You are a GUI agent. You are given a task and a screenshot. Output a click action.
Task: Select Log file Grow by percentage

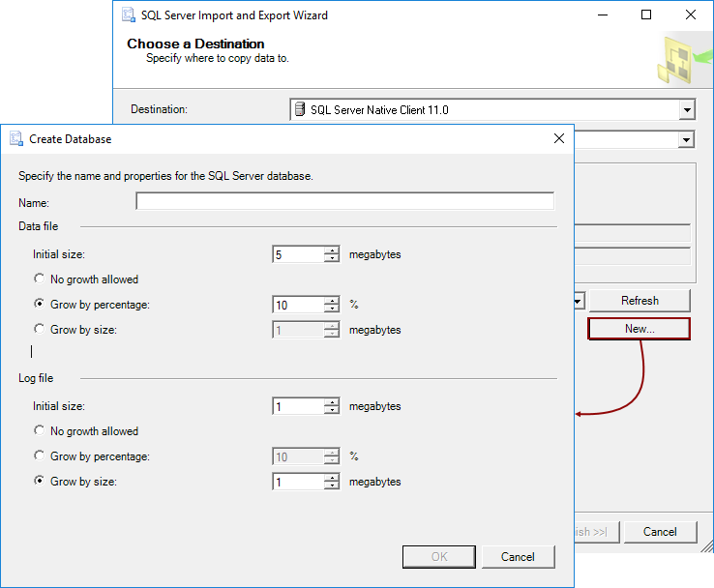click(x=40, y=456)
